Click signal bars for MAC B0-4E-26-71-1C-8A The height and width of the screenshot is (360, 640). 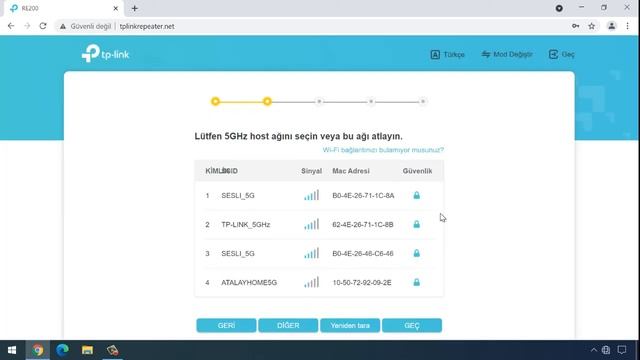click(x=311, y=195)
